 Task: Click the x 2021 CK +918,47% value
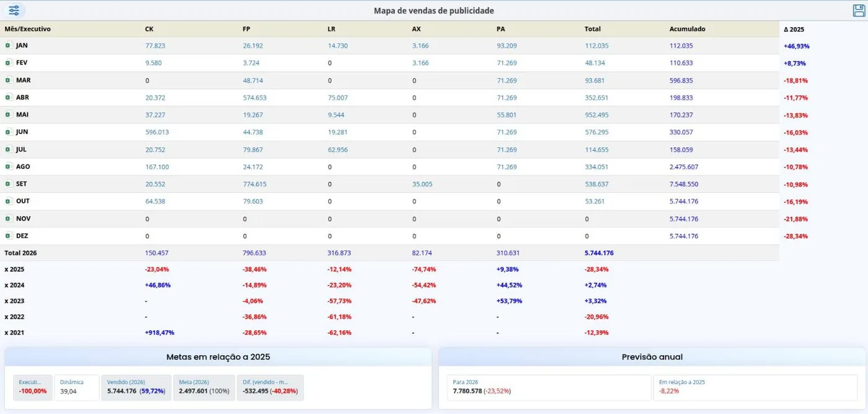(159, 333)
